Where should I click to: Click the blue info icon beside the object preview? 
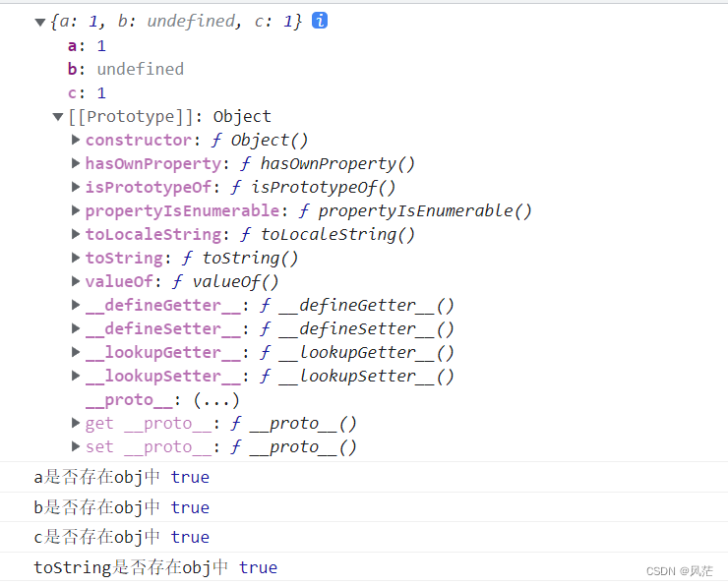320,21
